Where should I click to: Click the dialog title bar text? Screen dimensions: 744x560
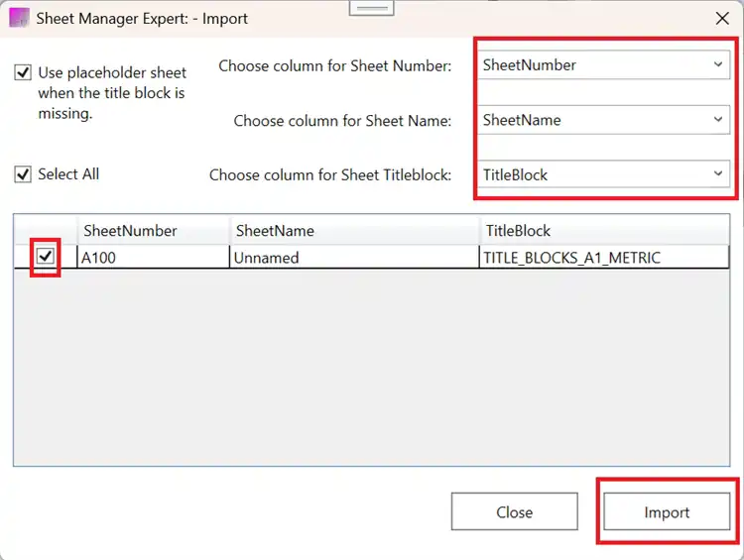tap(142, 18)
